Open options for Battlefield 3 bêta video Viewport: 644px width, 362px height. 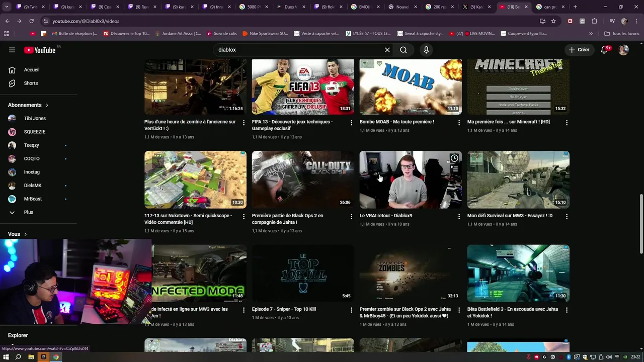tap(567, 310)
